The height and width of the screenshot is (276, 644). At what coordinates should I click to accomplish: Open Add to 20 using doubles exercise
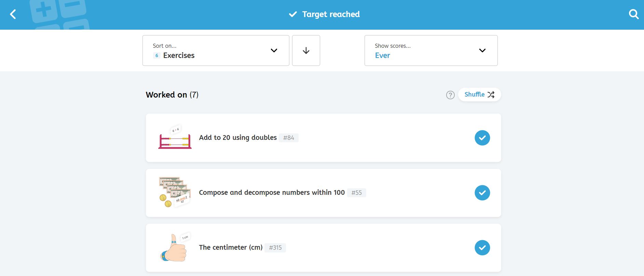point(238,137)
